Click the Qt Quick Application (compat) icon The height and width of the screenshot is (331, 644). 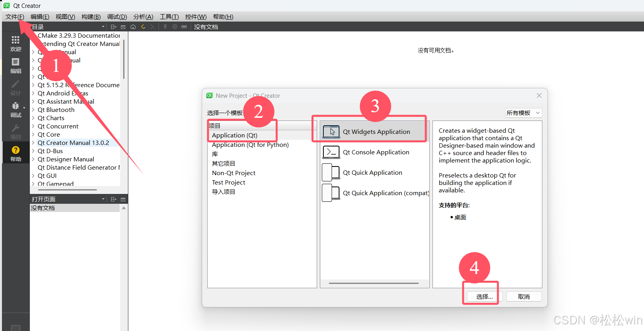point(331,193)
